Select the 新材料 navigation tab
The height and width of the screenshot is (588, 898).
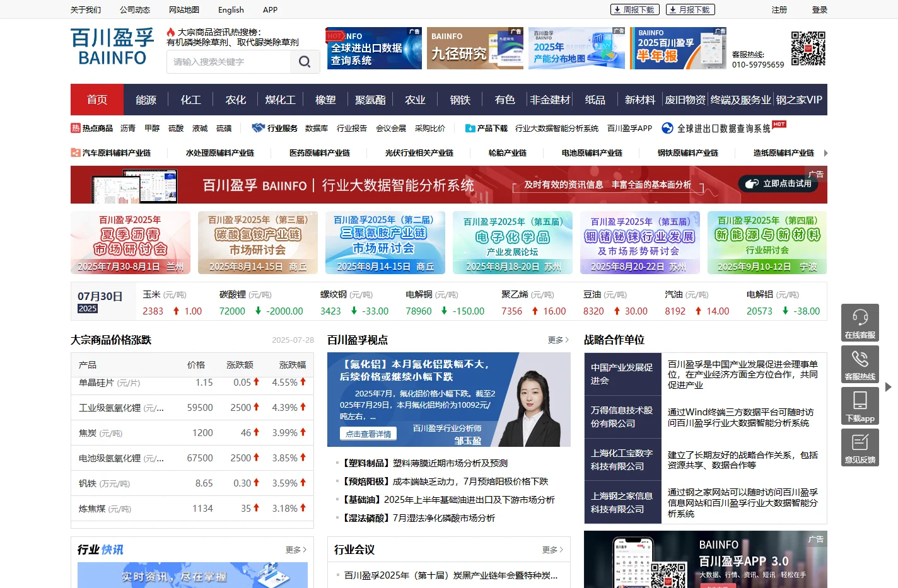click(x=639, y=100)
